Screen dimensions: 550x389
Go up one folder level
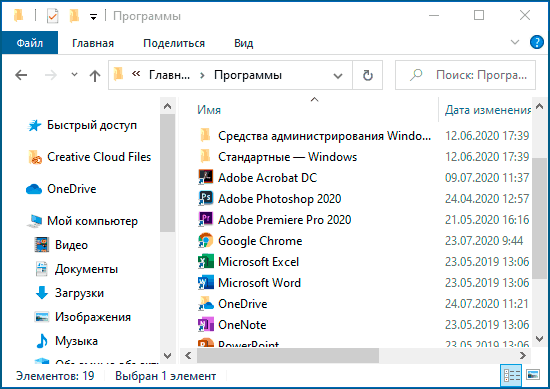pos(95,75)
